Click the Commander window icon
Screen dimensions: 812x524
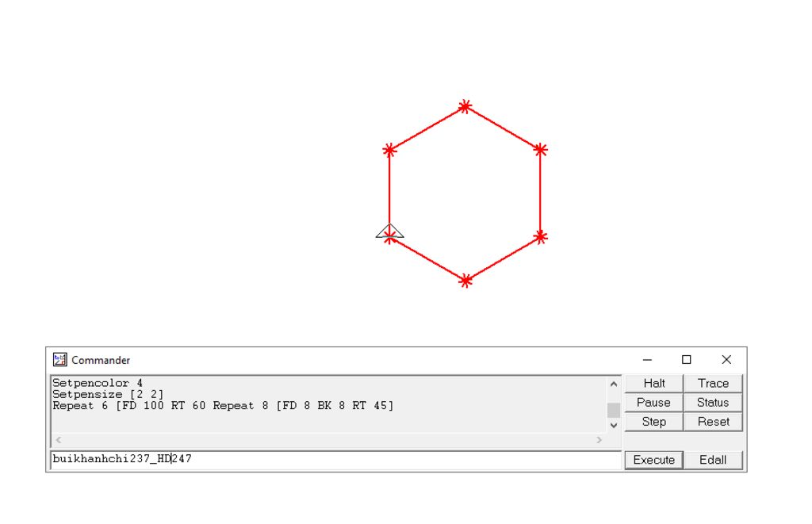tap(60, 359)
